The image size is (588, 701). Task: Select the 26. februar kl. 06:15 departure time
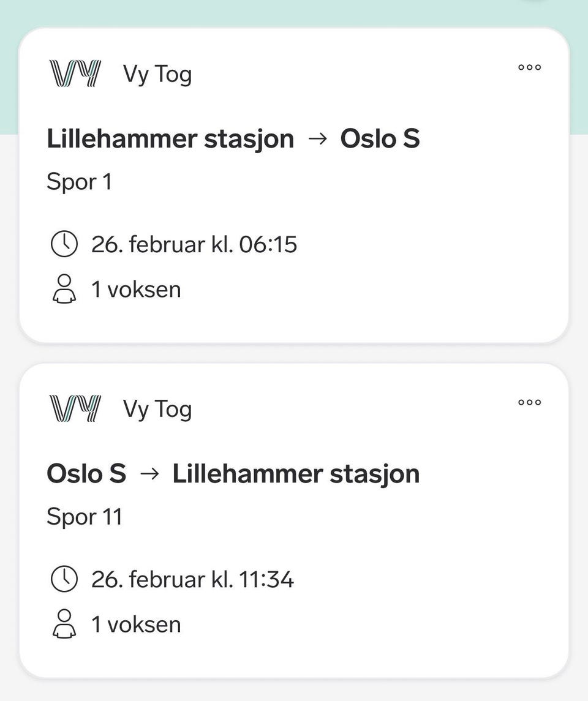tap(194, 244)
